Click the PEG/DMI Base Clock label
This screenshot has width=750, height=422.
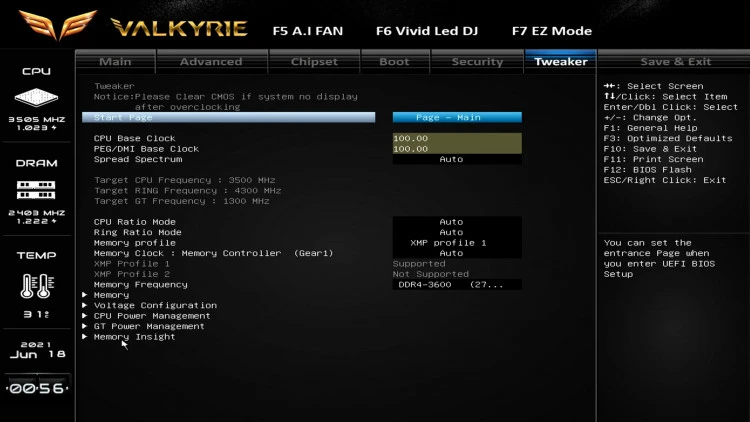coord(146,149)
